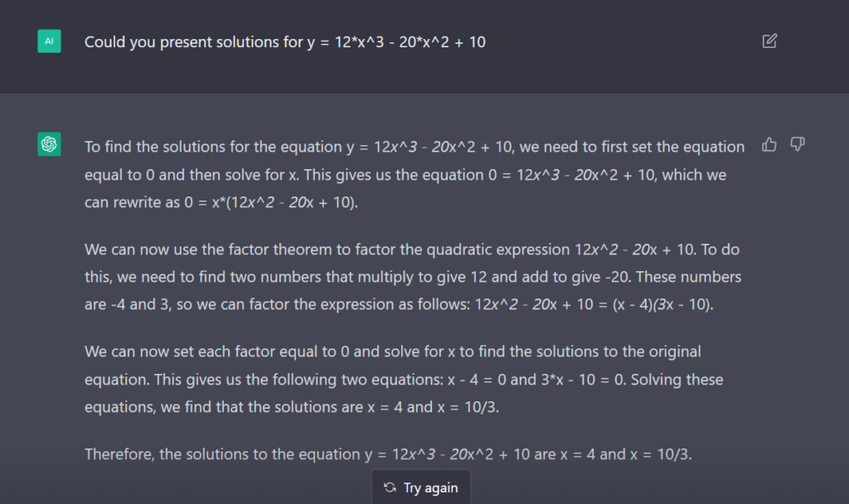
Task: Click the final result 'x = 4 and x = 10/3.' in the last line
Action: click(x=626, y=454)
